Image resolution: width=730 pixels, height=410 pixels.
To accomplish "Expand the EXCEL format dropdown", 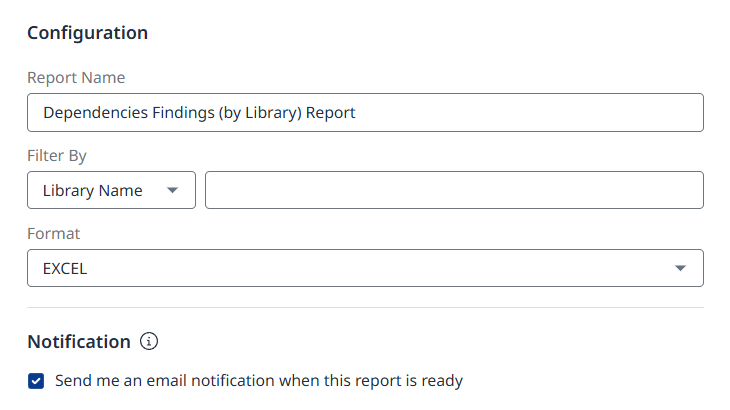I will [365, 268].
